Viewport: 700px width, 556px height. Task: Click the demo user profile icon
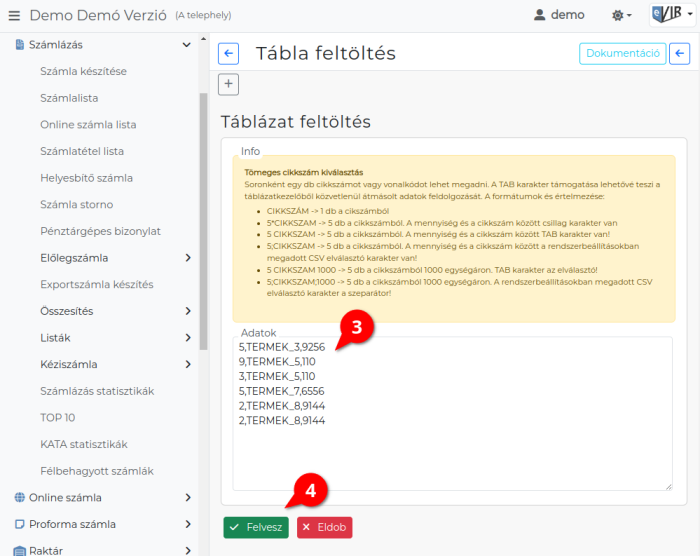click(539, 15)
